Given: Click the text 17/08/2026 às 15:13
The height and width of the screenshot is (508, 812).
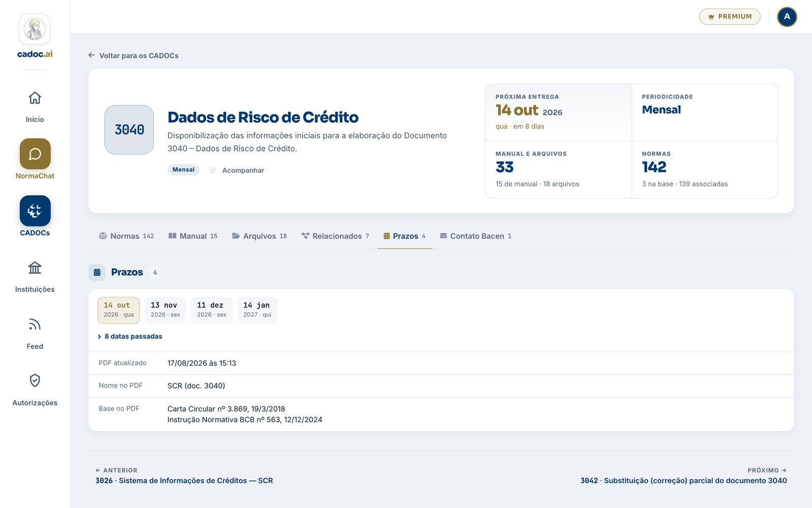Looking at the screenshot, I should point(202,363).
